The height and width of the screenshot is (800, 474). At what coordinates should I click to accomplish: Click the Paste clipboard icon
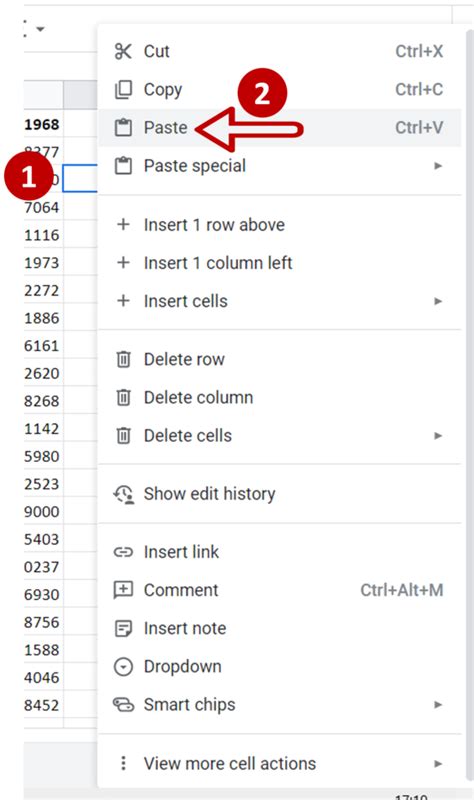[123, 128]
